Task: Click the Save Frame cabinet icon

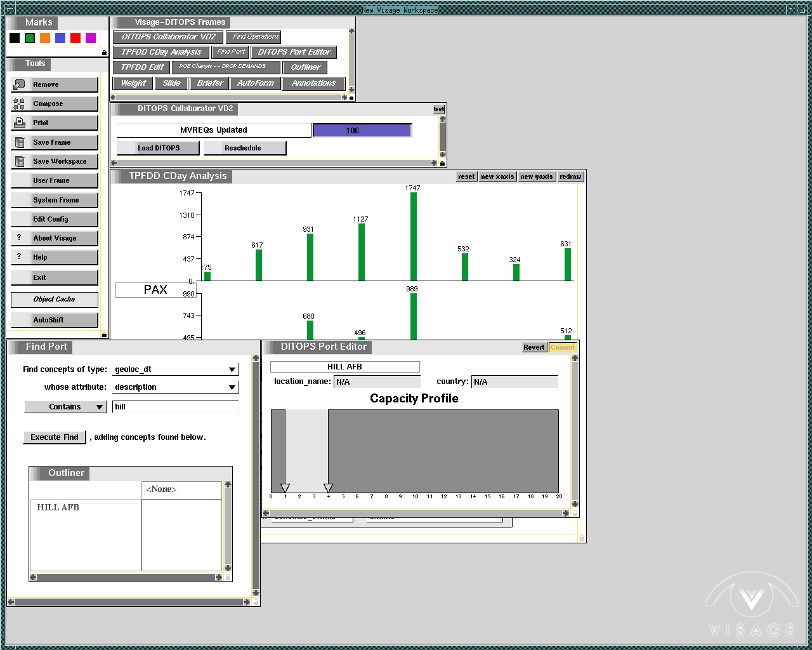Action: (x=19, y=142)
